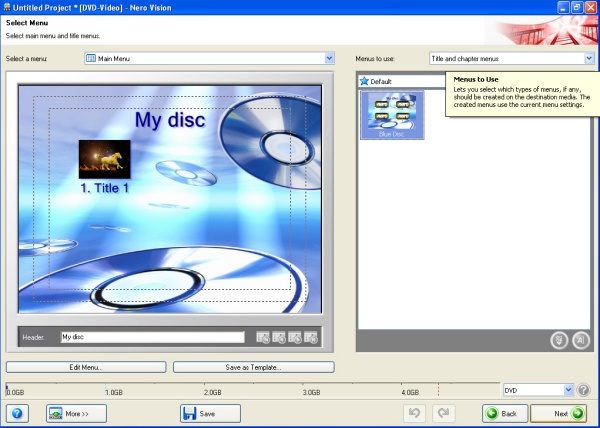Click the Header text field
600x428 pixels.
point(152,337)
